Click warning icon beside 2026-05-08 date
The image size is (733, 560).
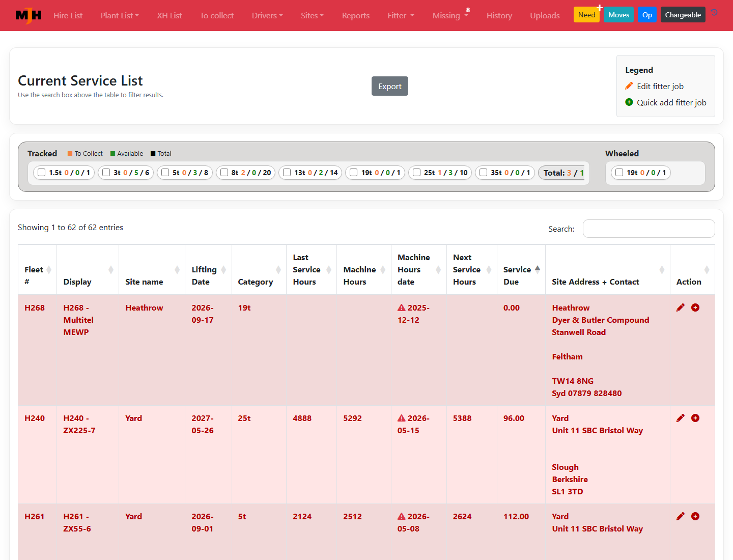pos(402,516)
